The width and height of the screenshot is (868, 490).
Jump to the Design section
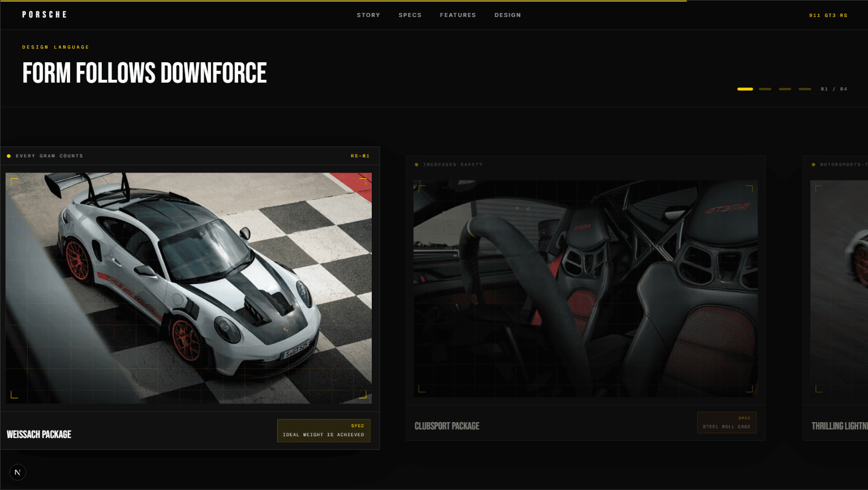point(508,15)
